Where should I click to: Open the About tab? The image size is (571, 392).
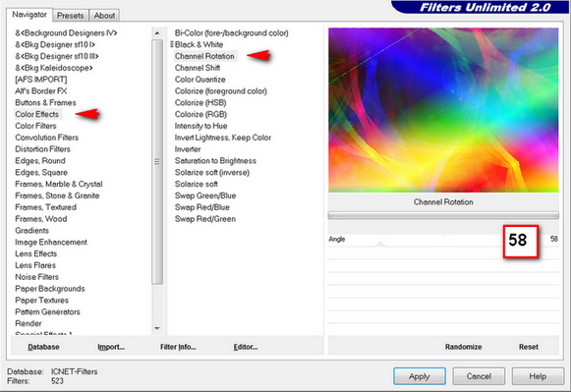coord(104,16)
